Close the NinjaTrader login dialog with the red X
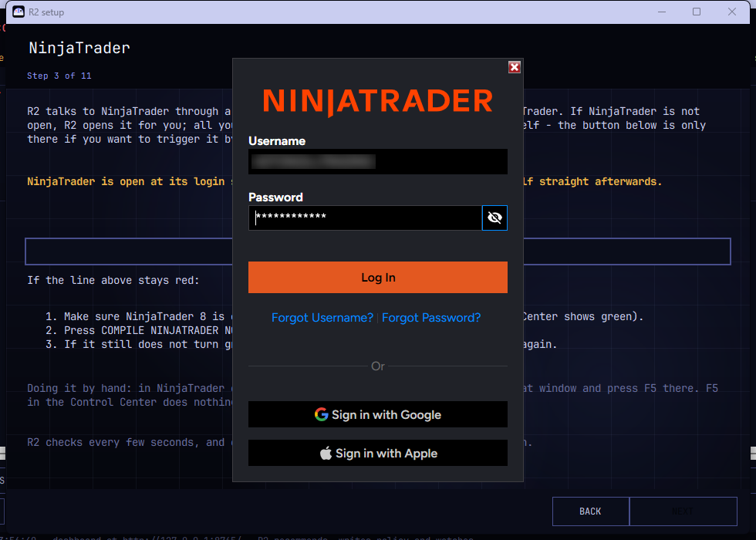The height and width of the screenshot is (540, 756). coord(515,67)
